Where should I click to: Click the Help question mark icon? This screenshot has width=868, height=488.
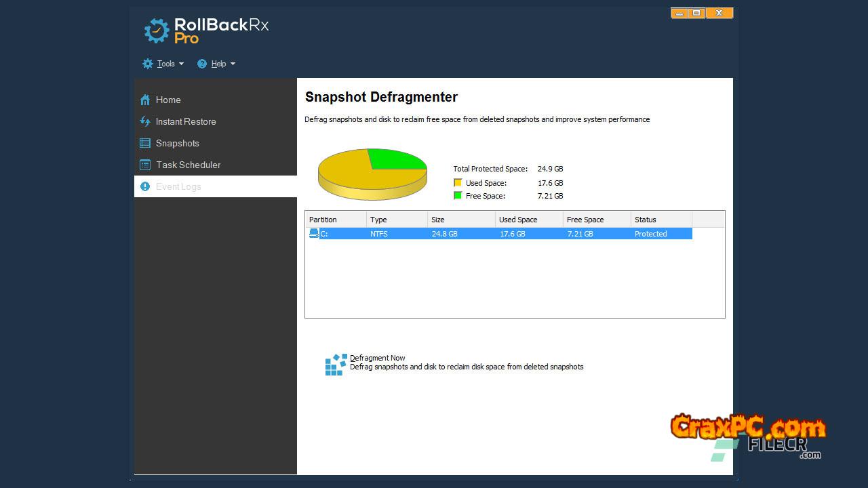point(202,64)
